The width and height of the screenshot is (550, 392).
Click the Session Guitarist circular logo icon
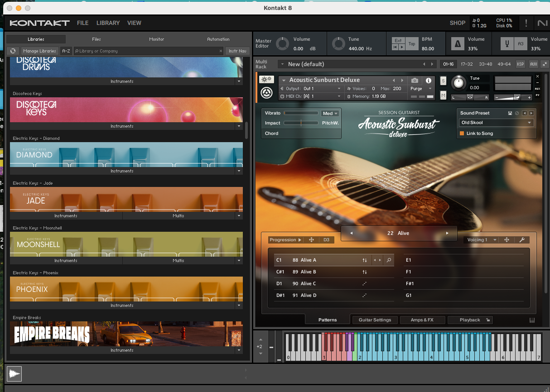click(266, 93)
